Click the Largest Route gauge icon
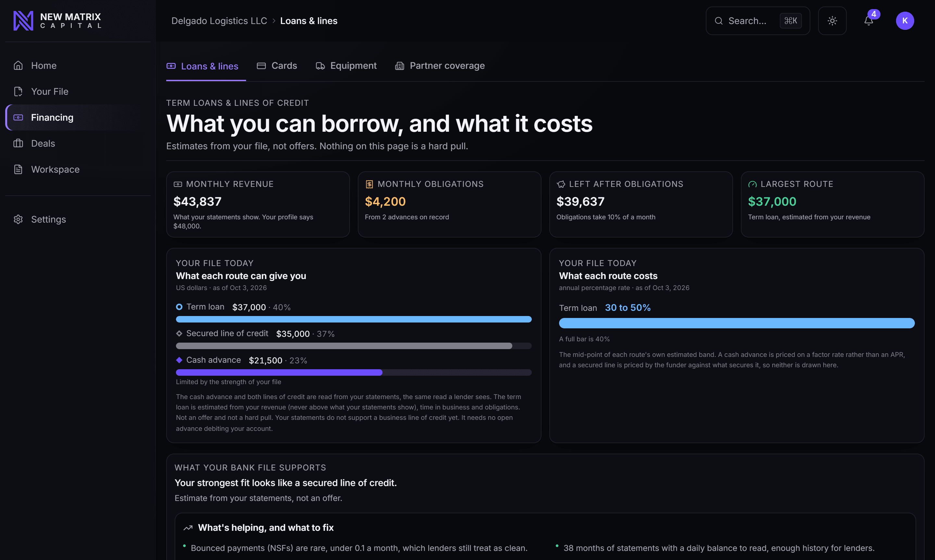 [x=752, y=184]
